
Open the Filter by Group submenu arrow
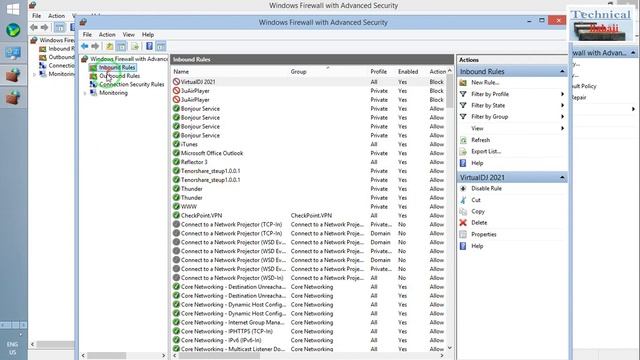[562, 117]
